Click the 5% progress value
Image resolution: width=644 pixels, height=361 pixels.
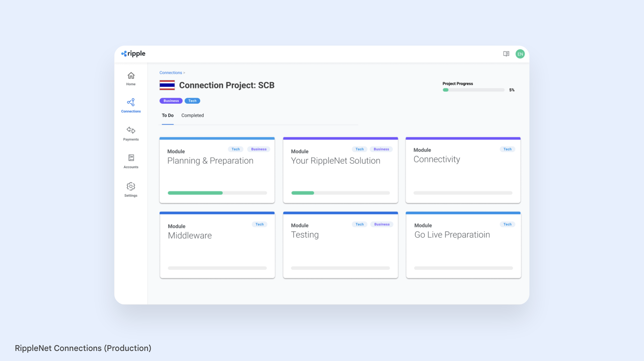click(512, 90)
